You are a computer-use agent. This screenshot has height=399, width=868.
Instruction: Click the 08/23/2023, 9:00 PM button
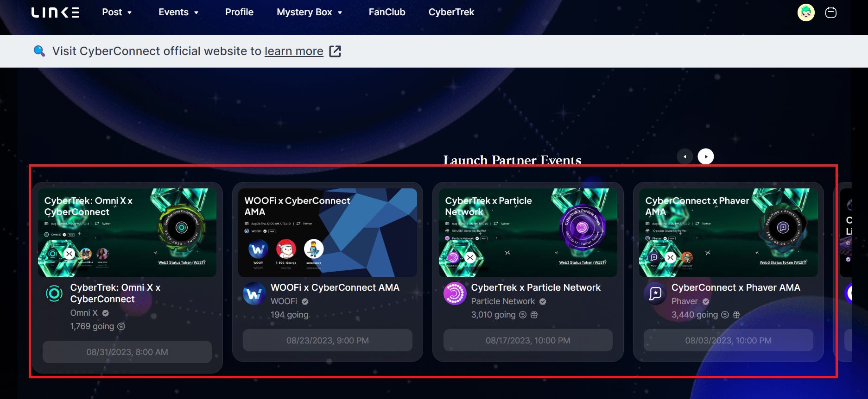[x=328, y=340]
